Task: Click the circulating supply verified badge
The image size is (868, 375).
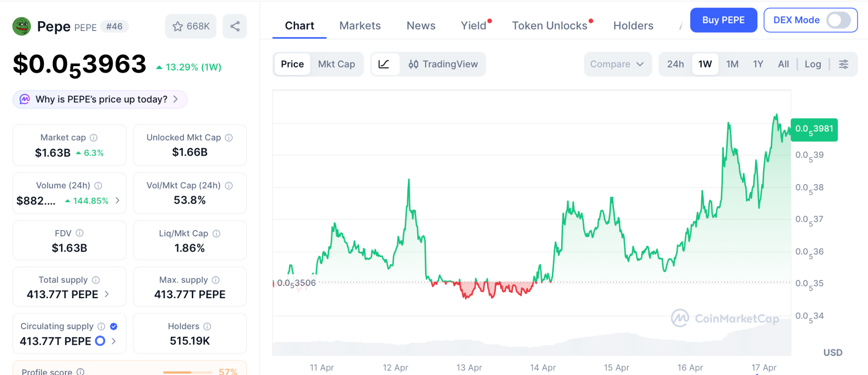Action: (114, 326)
